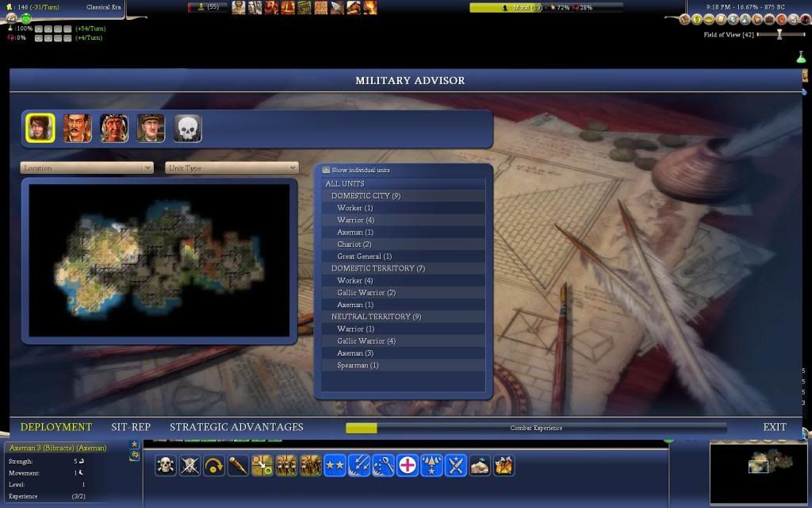The height and width of the screenshot is (508, 812).
Task: Click the crossed-swords-with-star promotion icon
Action: point(456,465)
